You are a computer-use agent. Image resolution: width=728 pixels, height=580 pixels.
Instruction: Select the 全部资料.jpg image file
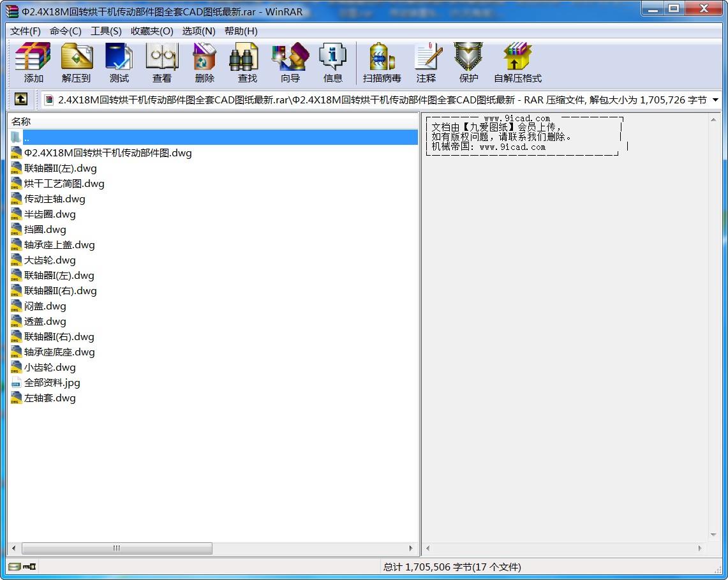[x=52, y=383]
